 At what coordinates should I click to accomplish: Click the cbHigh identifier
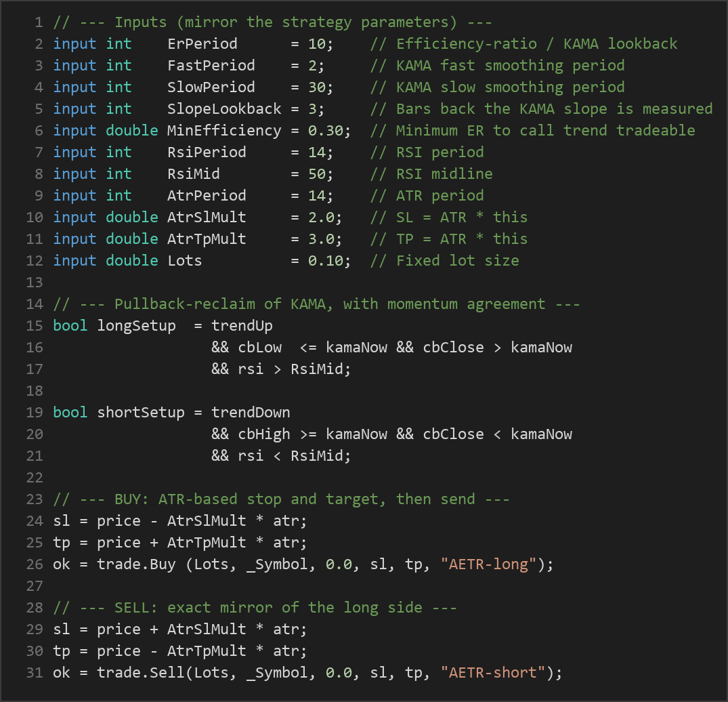[263, 434]
